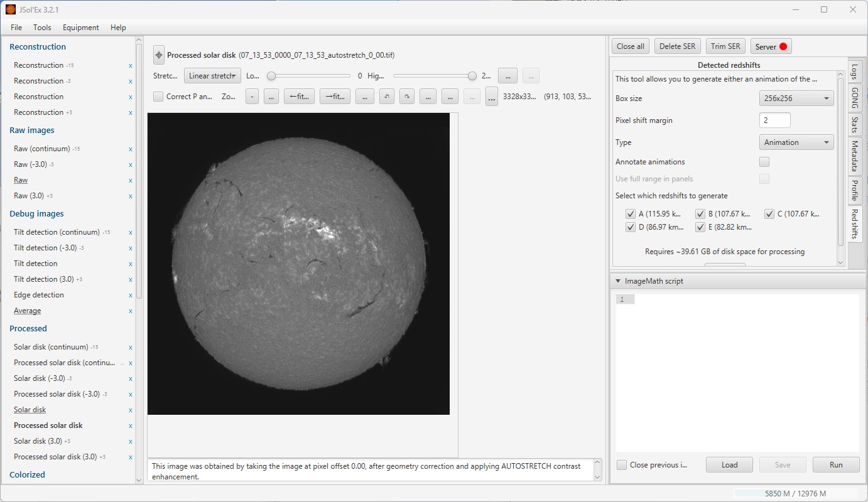Click the Pixel shift margin input field
The image size is (868, 502).
(x=774, y=120)
